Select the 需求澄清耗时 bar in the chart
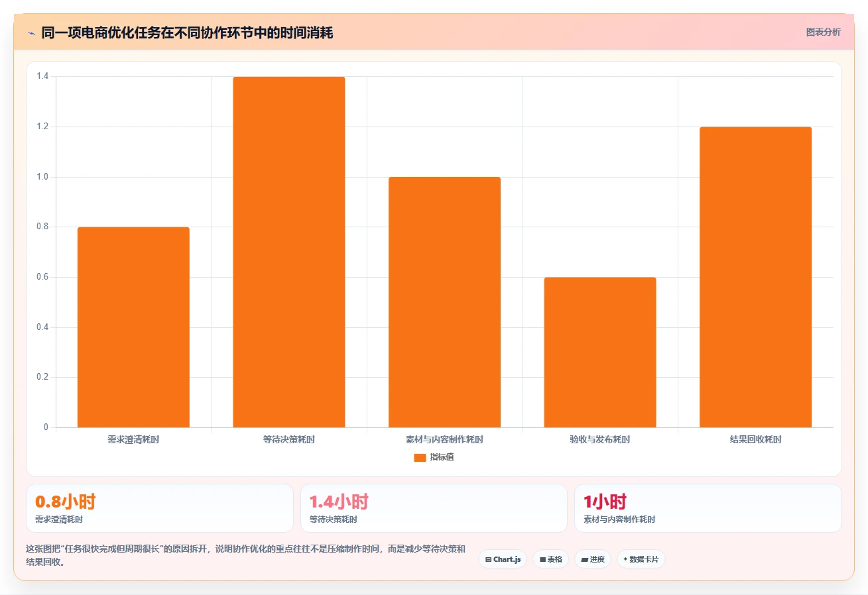The width and height of the screenshot is (868, 595). (133, 327)
